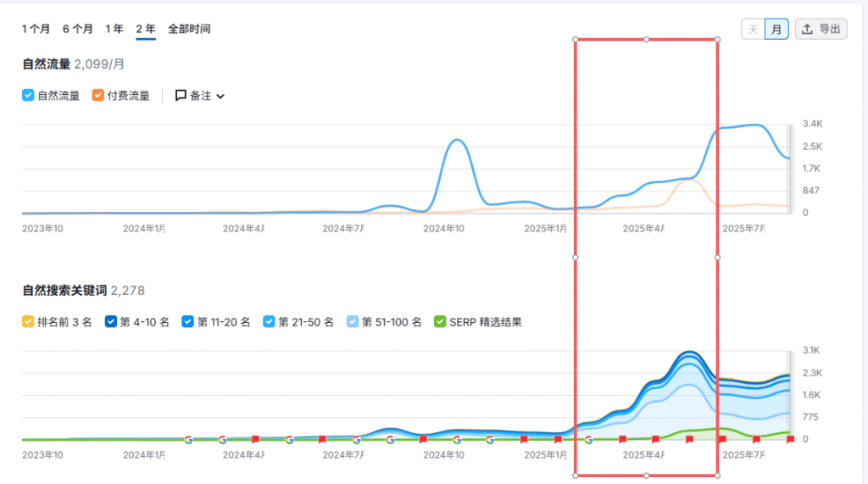Image resolution: width=868 pixels, height=484 pixels.
Task: Select the 月 granularity button
Action: pyautogui.click(x=776, y=29)
